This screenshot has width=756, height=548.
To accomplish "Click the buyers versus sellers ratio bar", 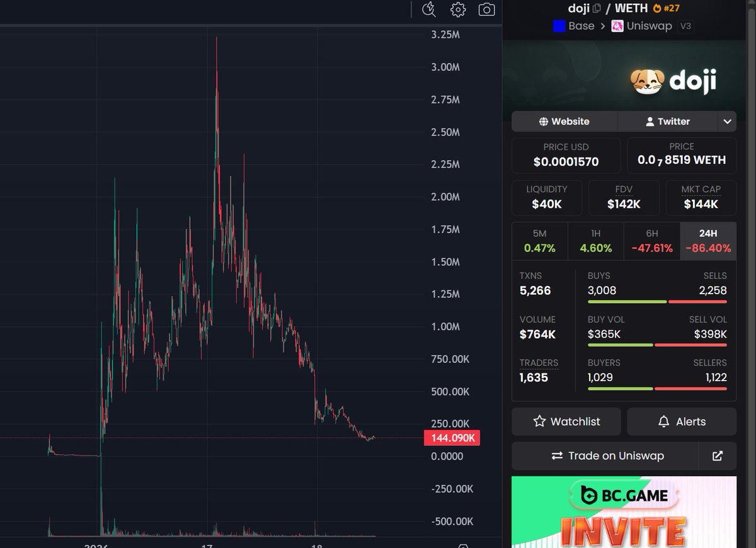I will click(x=657, y=388).
